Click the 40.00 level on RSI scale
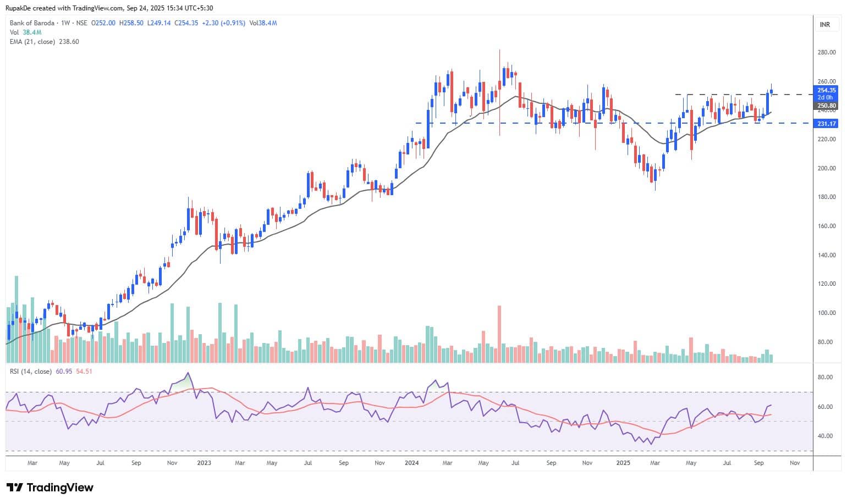 [x=824, y=436]
